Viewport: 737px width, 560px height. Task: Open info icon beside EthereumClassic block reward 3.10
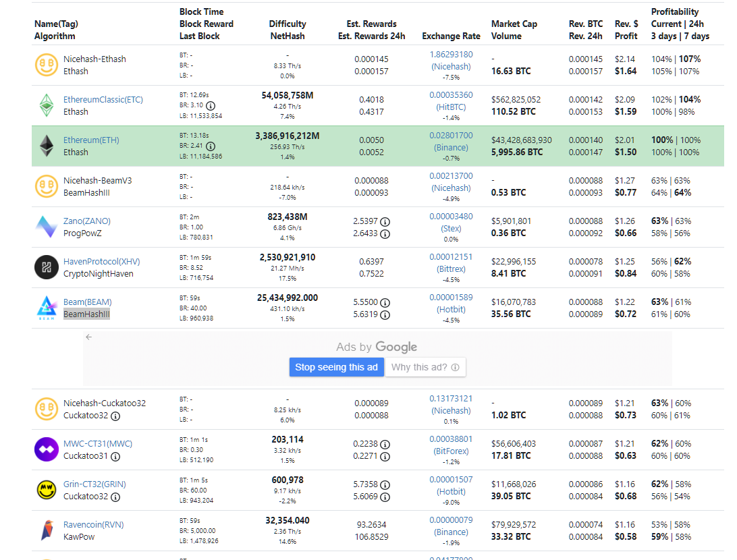pos(211,106)
